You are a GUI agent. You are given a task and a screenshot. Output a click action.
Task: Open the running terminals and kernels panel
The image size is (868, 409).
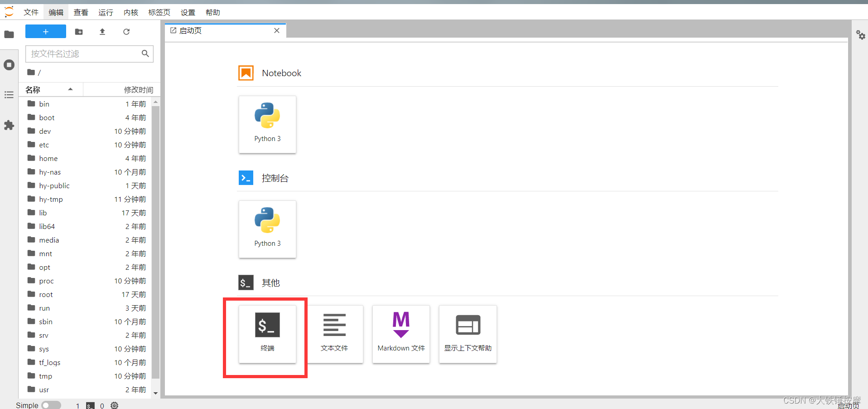[x=9, y=65]
